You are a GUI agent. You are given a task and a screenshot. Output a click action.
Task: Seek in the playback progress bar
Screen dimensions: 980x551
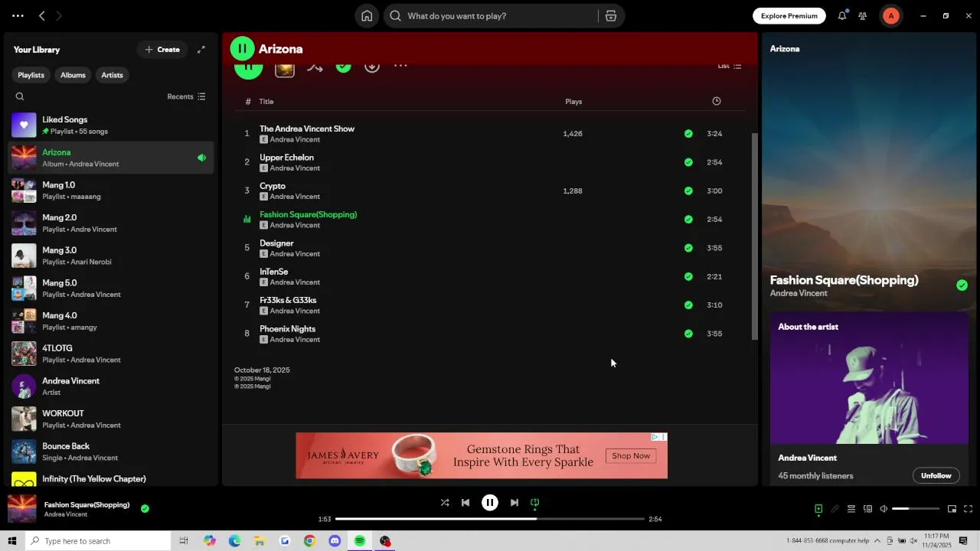tap(490, 519)
